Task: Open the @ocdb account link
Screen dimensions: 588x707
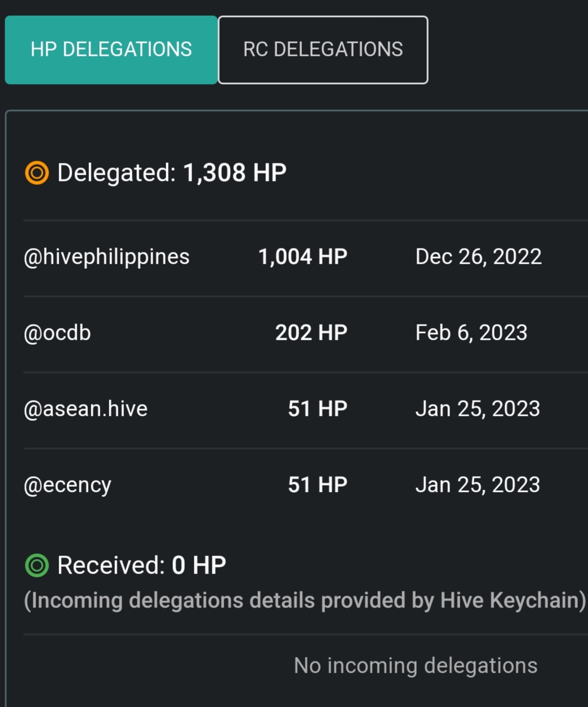Action: (57, 333)
